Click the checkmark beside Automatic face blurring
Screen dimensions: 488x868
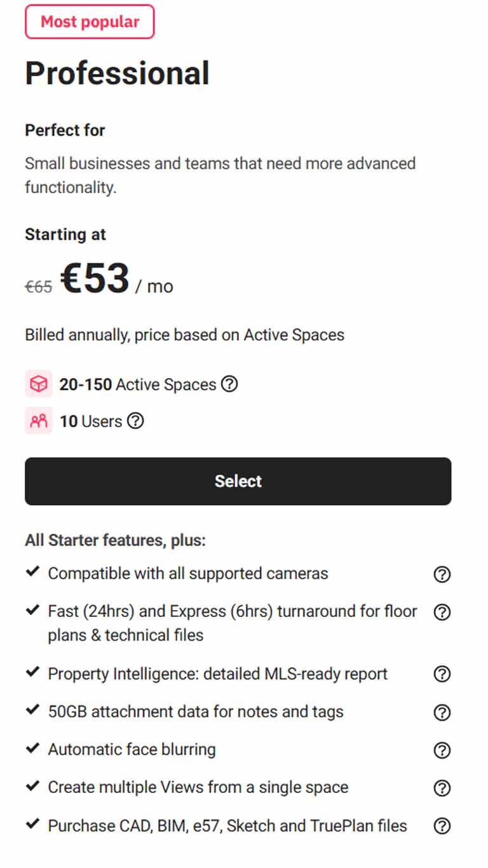[x=32, y=749]
